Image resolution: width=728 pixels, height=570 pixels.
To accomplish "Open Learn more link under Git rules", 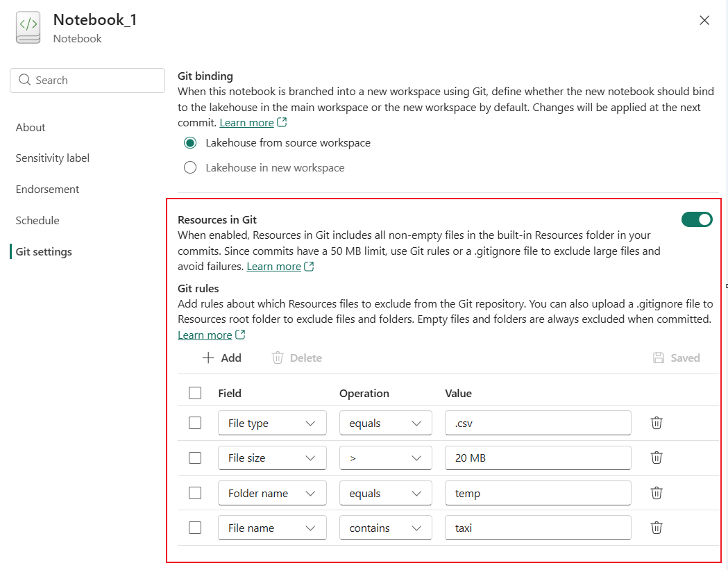I will click(x=205, y=335).
